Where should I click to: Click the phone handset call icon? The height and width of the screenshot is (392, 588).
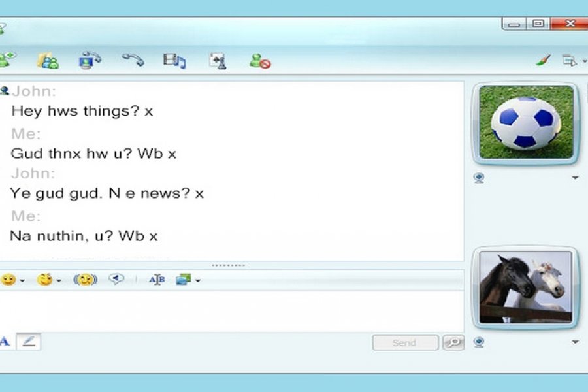click(133, 60)
